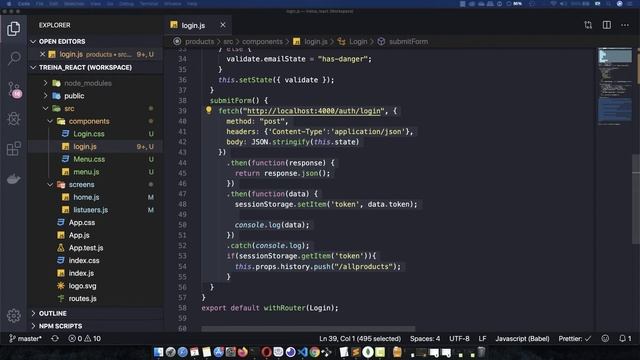Launch MongoDB Compass from the dock

click(368, 352)
